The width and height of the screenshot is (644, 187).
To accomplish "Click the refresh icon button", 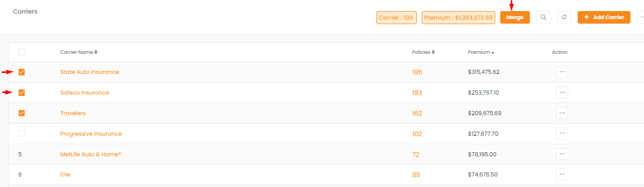I will [564, 17].
